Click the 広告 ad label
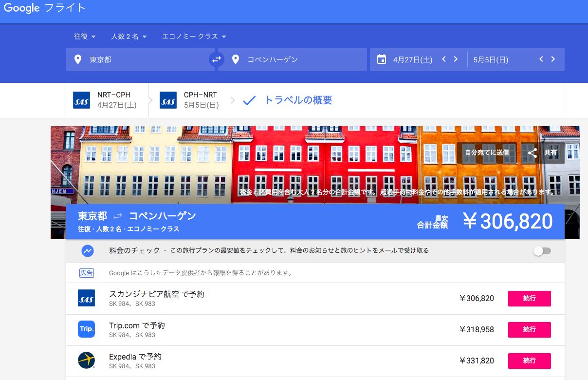Screen dimensions: 588x380 [x=86, y=273]
